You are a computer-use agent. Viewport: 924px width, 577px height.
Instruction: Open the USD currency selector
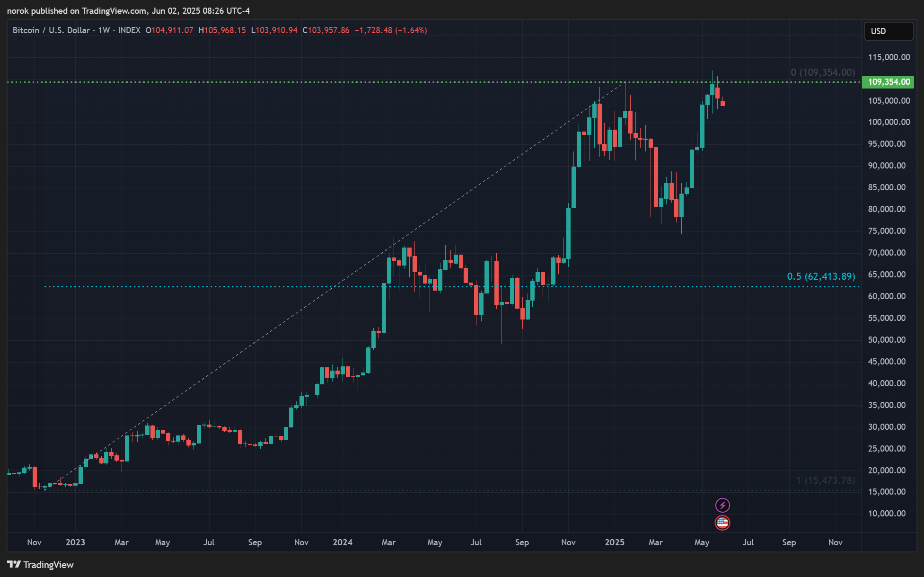coord(889,31)
